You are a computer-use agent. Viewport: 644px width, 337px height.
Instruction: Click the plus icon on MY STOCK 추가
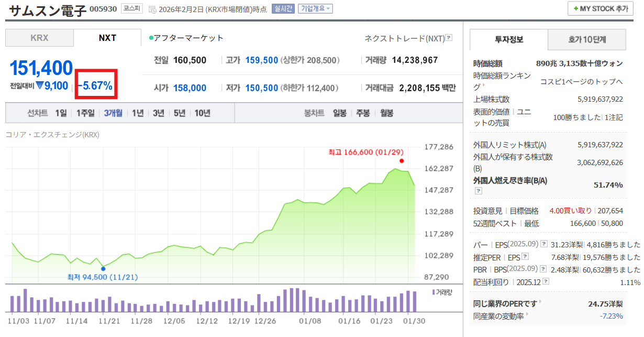coord(576,9)
